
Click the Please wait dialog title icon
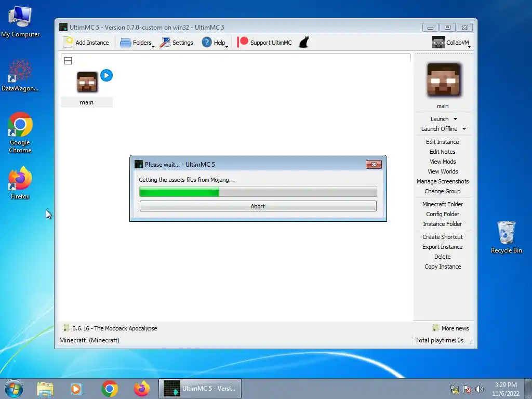tap(138, 164)
